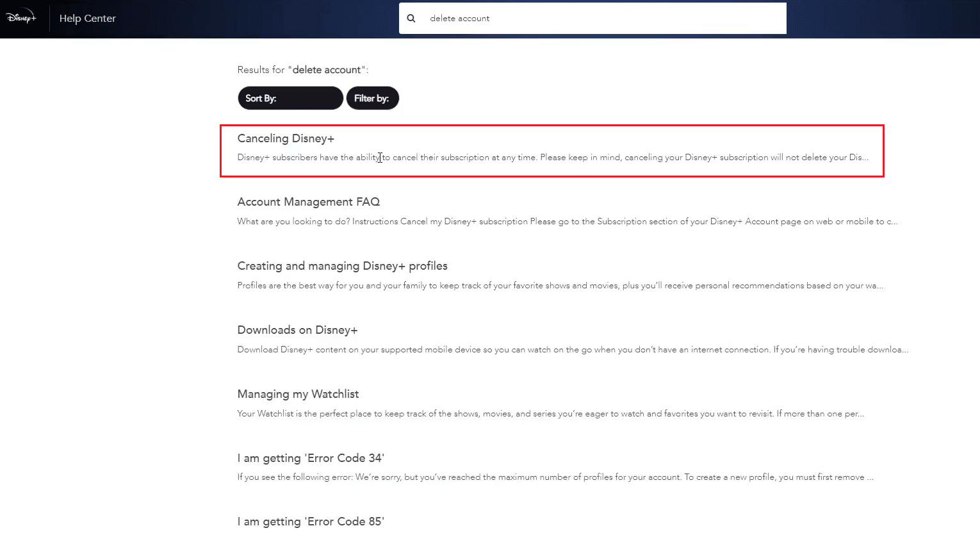
Task: Click the snippet starting 'Disney+ subscribers have the ability'
Action: coord(553,158)
